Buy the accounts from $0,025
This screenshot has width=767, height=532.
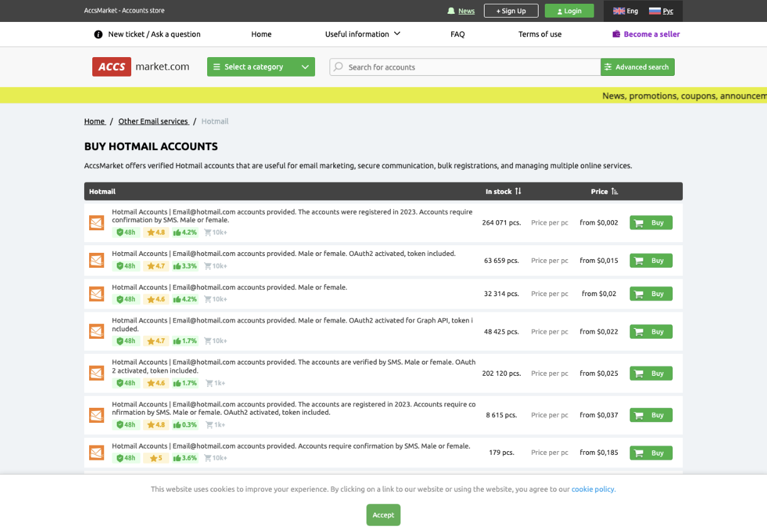point(651,373)
